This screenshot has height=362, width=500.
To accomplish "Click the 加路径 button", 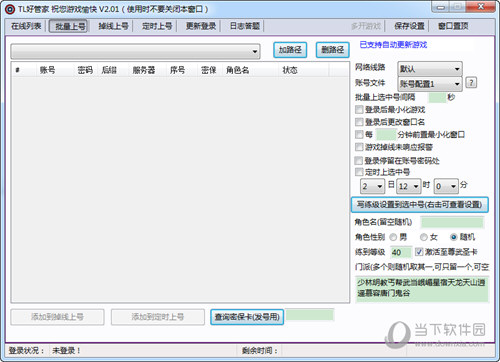I will click(x=290, y=50).
